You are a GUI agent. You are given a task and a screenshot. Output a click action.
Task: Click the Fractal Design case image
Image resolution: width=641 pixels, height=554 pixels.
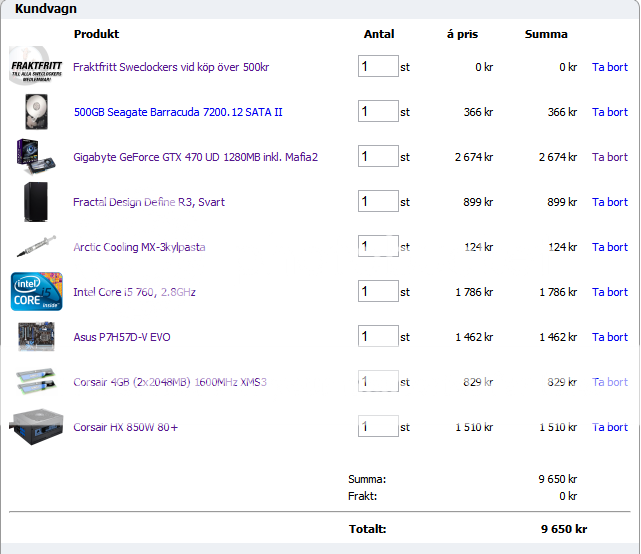click(36, 202)
